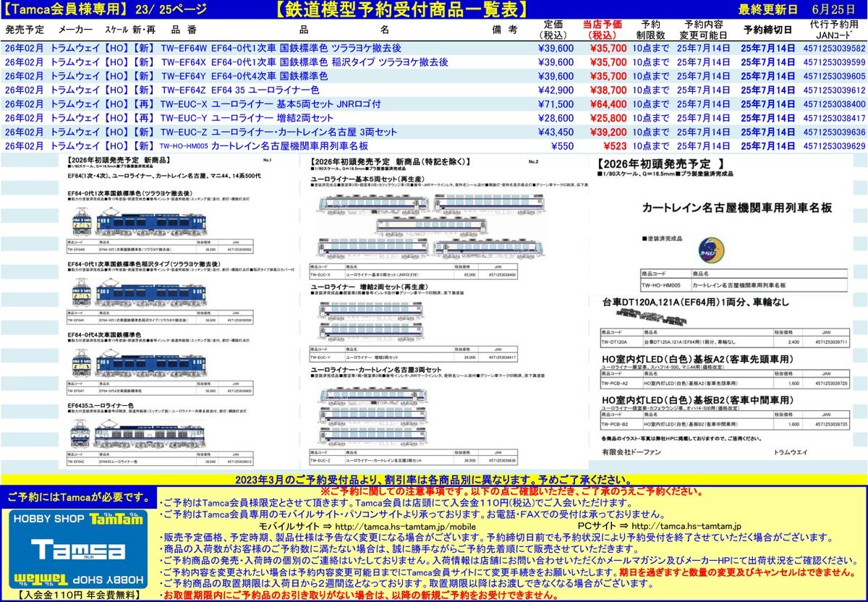Select the 【鉄道模型予約受付商品一覧表】 title
This screenshot has height=602, width=868.
point(400,9)
